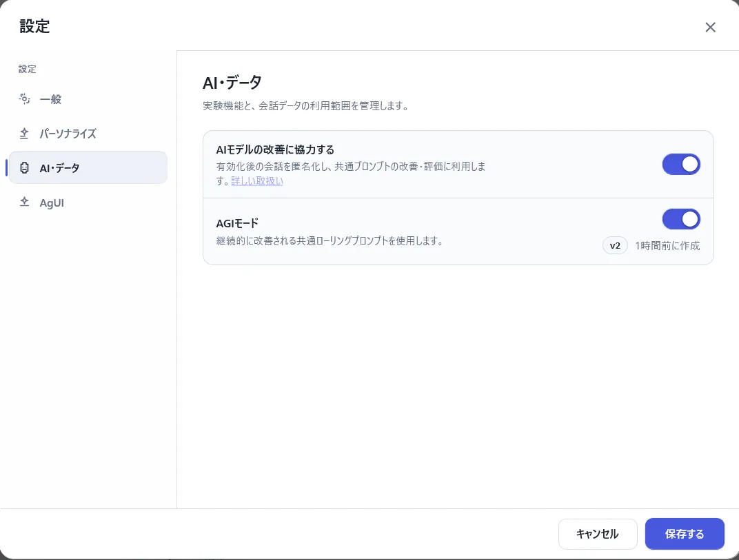Screen dimensions: 739x560
Task: Open the 一般 settings section
Action: [88, 99]
